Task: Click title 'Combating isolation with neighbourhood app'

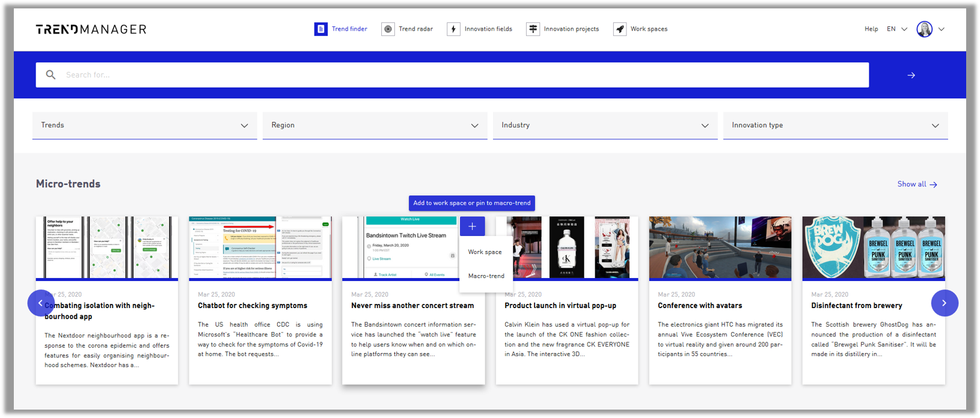Action: [100, 311]
